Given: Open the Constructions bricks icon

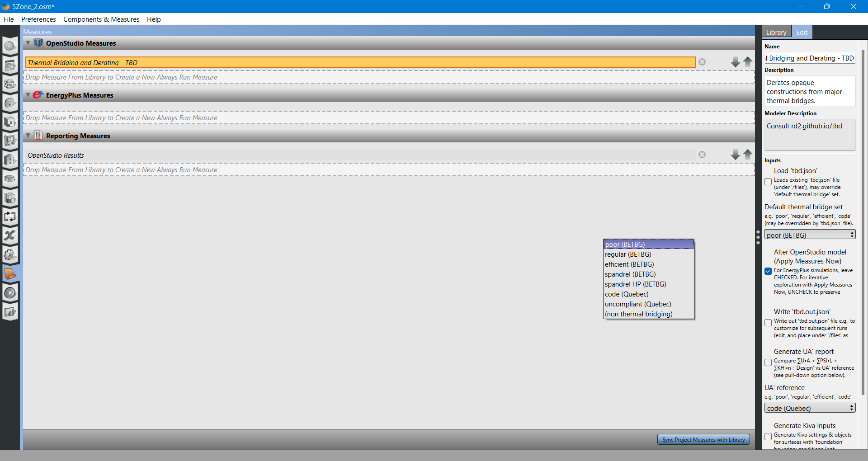Looking at the screenshot, I should coord(10,84).
